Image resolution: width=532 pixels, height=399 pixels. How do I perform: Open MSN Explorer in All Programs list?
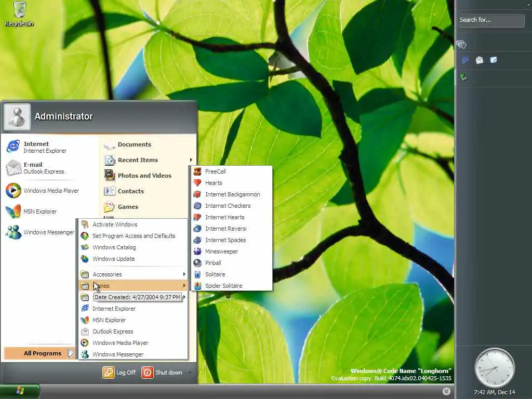133,320
